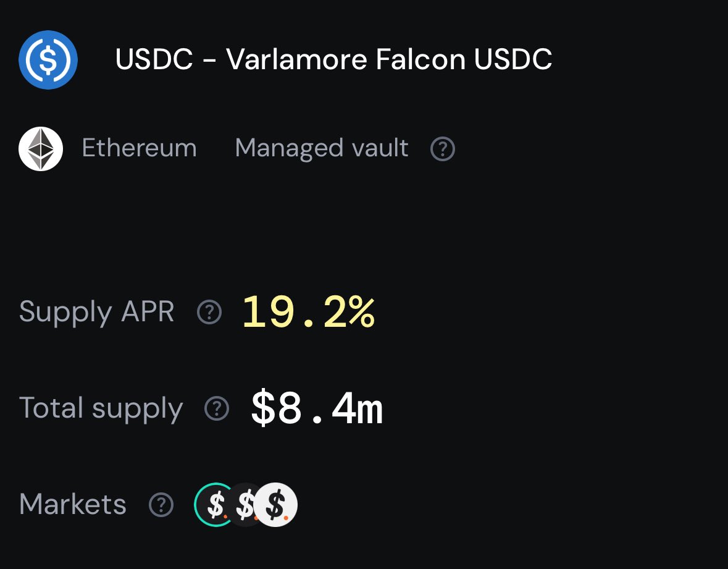Screen dimensions: 728x569
Task: Click the Managed vault label
Action: [x=321, y=149]
